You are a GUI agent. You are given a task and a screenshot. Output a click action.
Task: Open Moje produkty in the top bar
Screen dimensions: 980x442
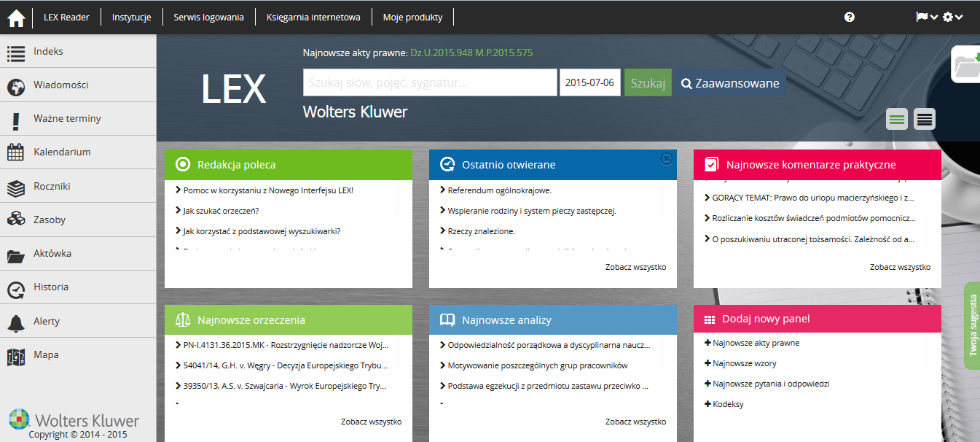coord(412,17)
